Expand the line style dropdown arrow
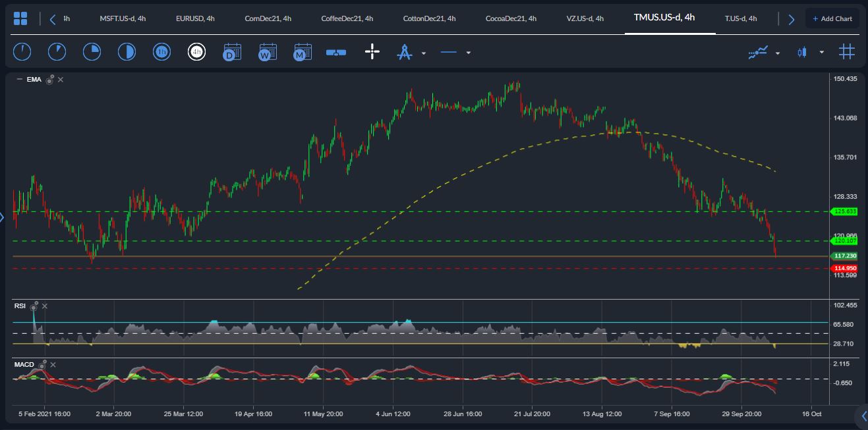 pyautogui.click(x=468, y=53)
